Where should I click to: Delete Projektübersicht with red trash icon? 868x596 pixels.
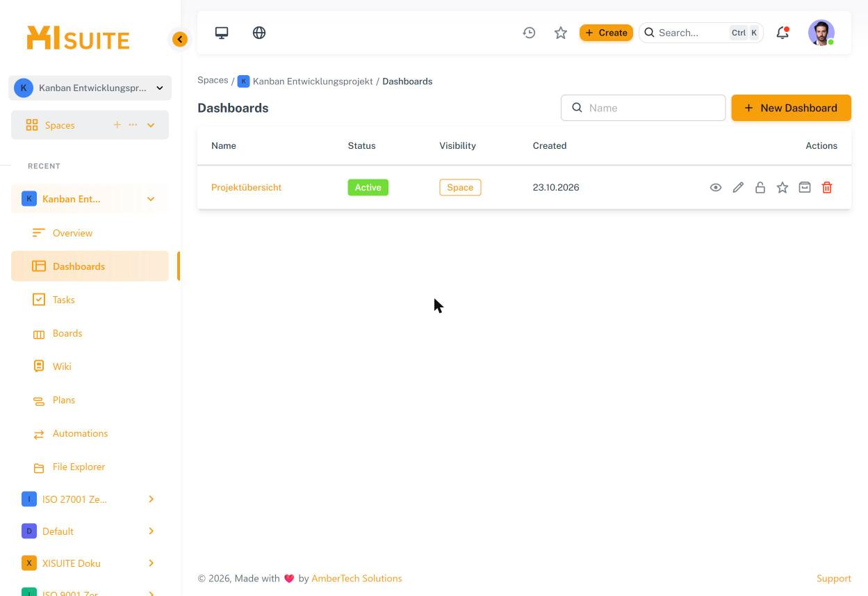(827, 187)
